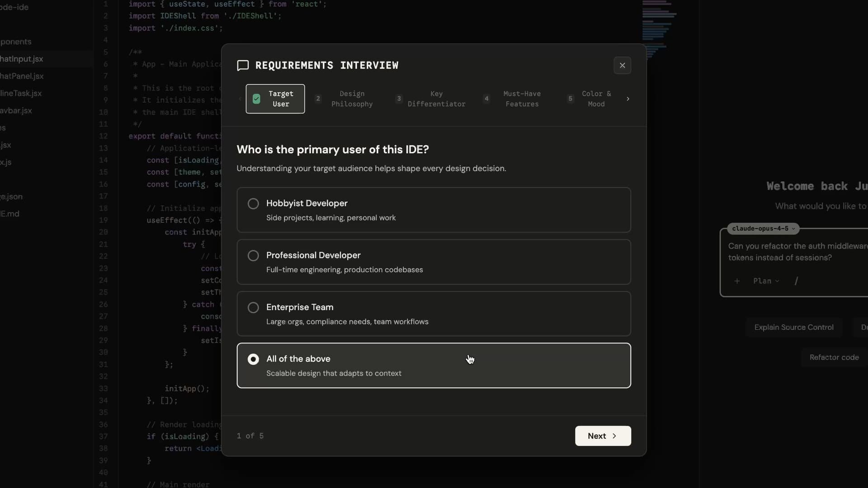Click the plus icon in chat input

737,281
